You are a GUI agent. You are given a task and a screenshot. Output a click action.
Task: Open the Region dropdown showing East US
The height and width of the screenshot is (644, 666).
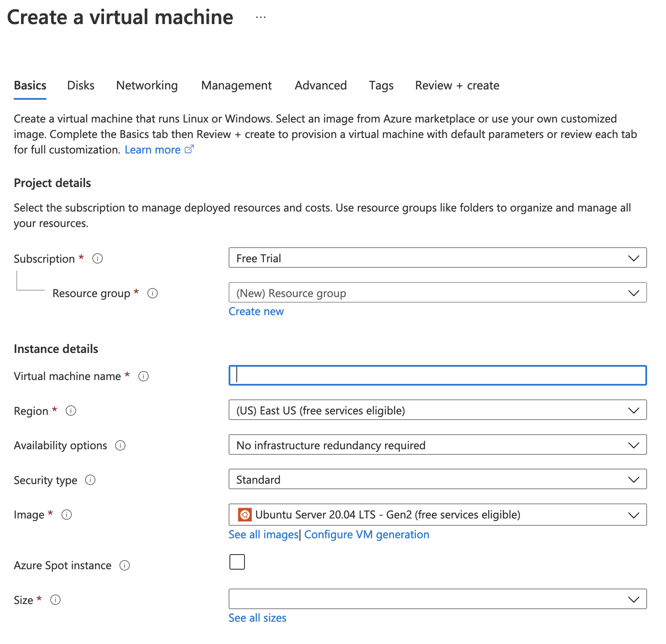[437, 410]
